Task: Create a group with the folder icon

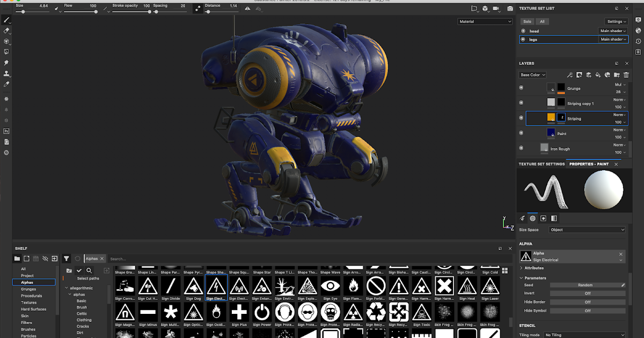Action: pos(616,75)
